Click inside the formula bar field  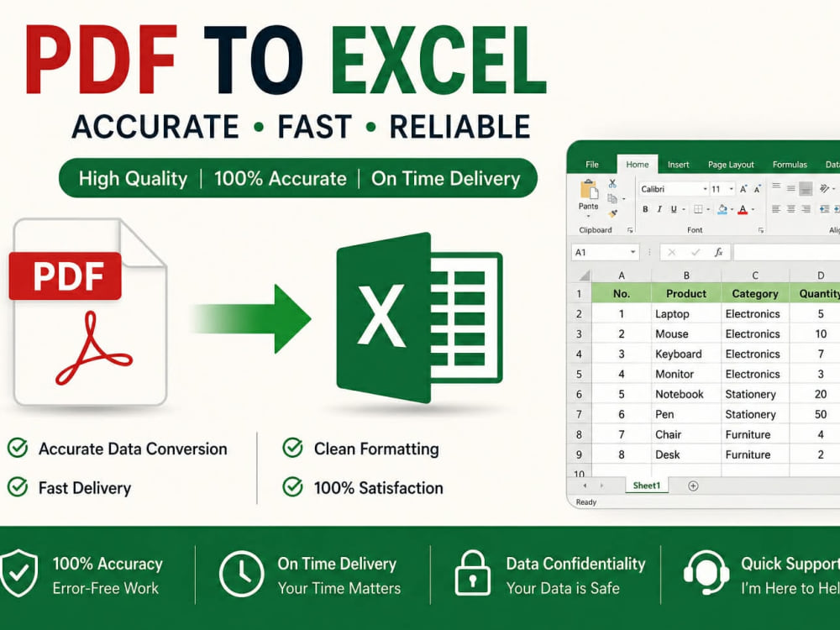(786, 252)
